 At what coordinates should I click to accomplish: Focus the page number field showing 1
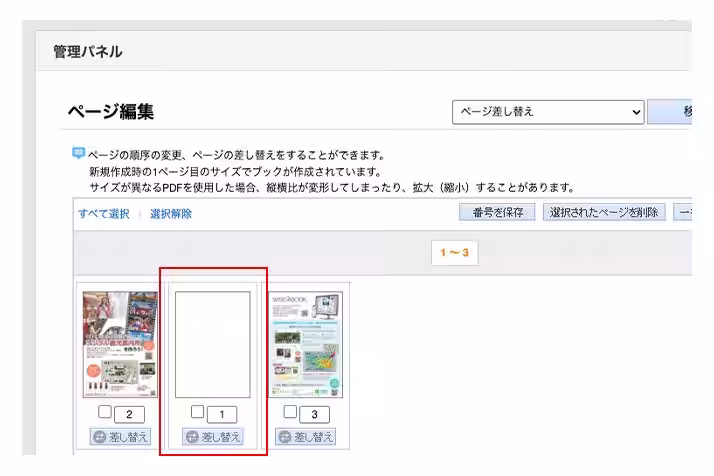(x=222, y=414)
